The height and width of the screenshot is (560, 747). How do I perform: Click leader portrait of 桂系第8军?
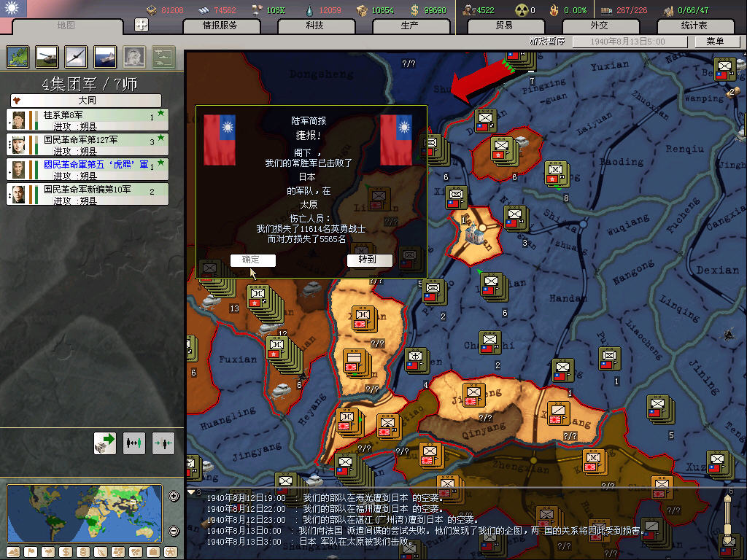pyautogui.click(x=18, y=120)
